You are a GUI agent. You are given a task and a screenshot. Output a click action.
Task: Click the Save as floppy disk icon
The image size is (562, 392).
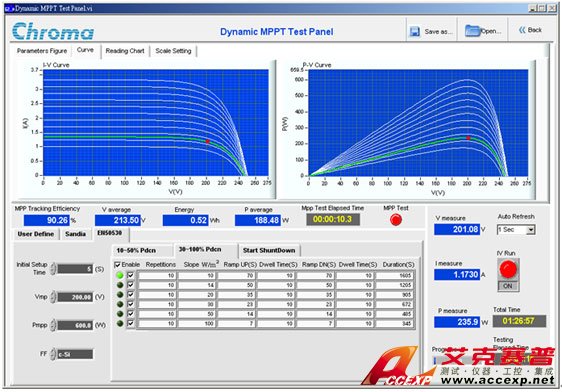pyautogui.click(x=414, y=32)
